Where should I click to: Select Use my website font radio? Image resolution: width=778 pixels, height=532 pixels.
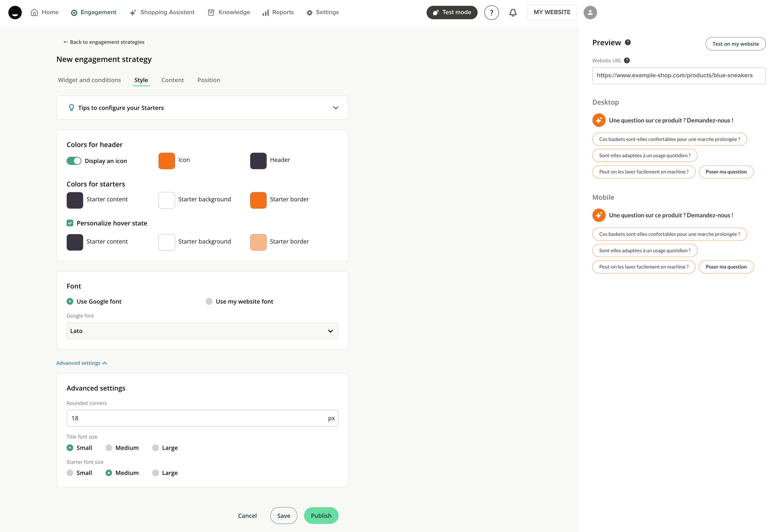pos(209,301)
